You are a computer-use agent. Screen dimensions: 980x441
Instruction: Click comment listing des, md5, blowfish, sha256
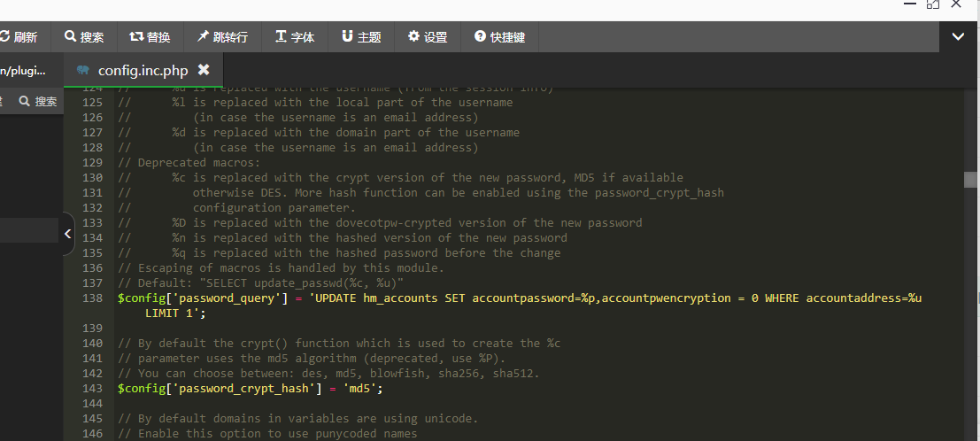click(328, 374)
